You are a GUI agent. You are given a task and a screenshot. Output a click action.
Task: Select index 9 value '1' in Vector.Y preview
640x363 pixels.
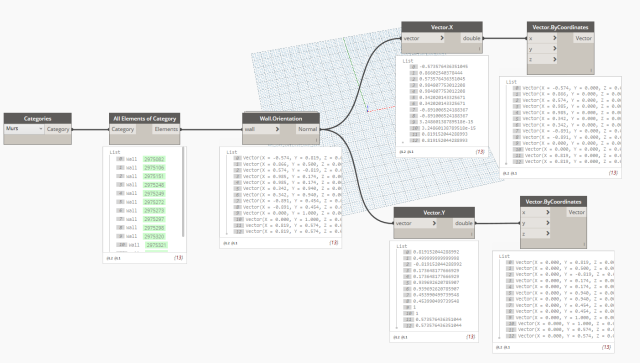coord(414,307)
